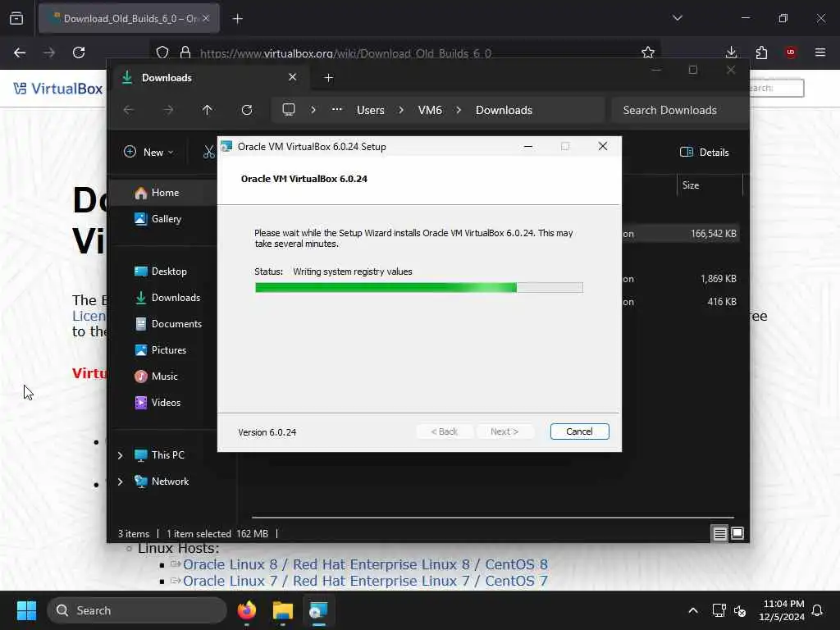
Task: Switch Explorer to large thumbnails view
Action: click(x=737, y=533)
